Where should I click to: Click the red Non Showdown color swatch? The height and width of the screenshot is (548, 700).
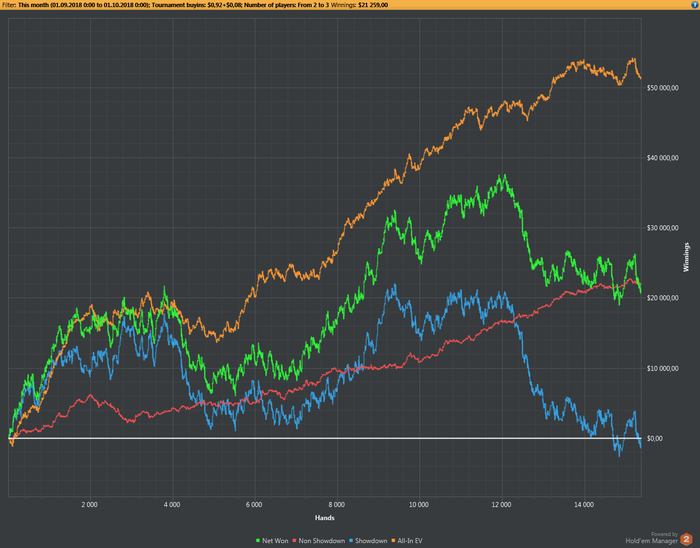click(294, 541)
